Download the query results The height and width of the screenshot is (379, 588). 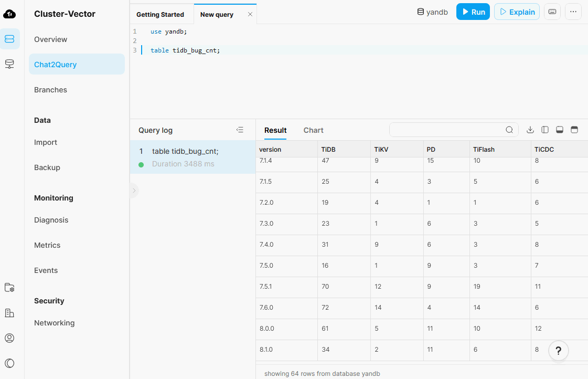coord(530,130)
